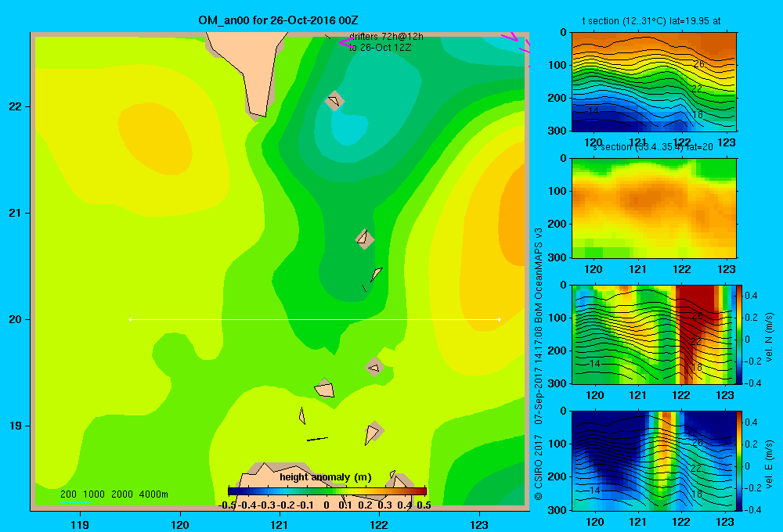Click the main map latitude 20 label
This screenshot has width=783, height=532.
coord(15,319)
